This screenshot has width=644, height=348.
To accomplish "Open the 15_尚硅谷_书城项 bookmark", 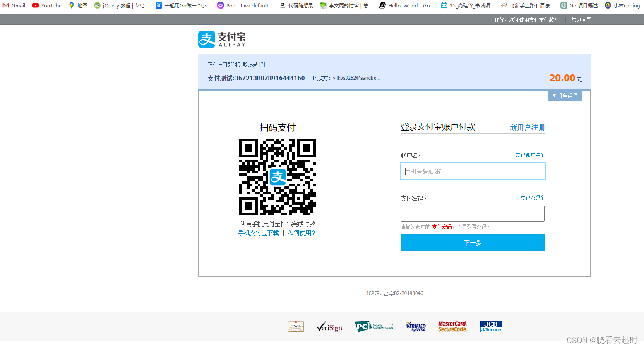I will coord(467,5).
